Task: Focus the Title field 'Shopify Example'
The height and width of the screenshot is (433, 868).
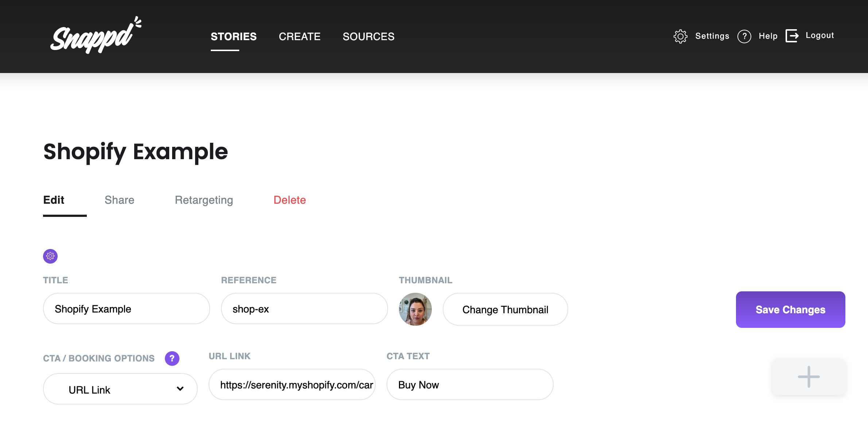Action: 126,309
